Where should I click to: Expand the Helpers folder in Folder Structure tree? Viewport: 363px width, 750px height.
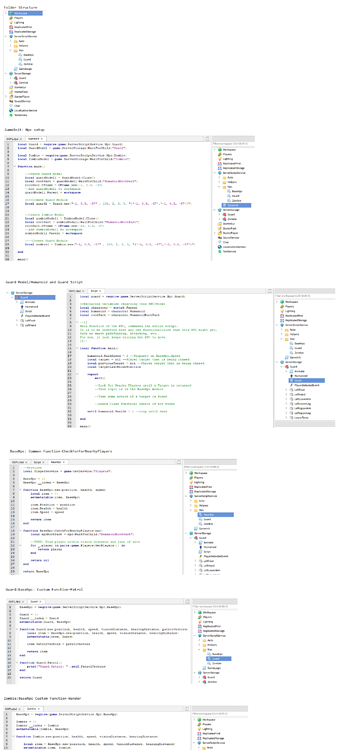pyautogui.click(x=11, y=45)
